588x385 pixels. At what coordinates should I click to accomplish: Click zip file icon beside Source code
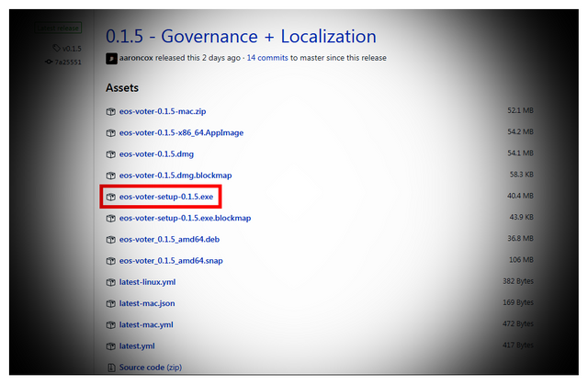(x=111, y=368)
